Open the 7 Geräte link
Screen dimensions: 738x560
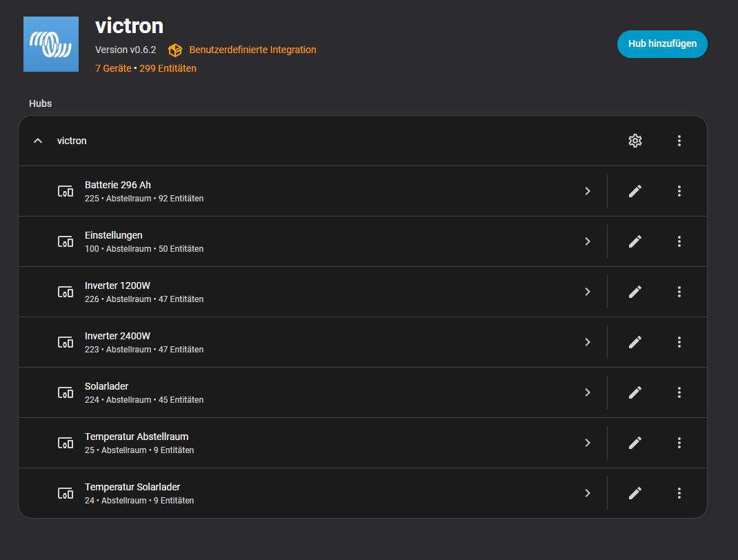(113, 68)
